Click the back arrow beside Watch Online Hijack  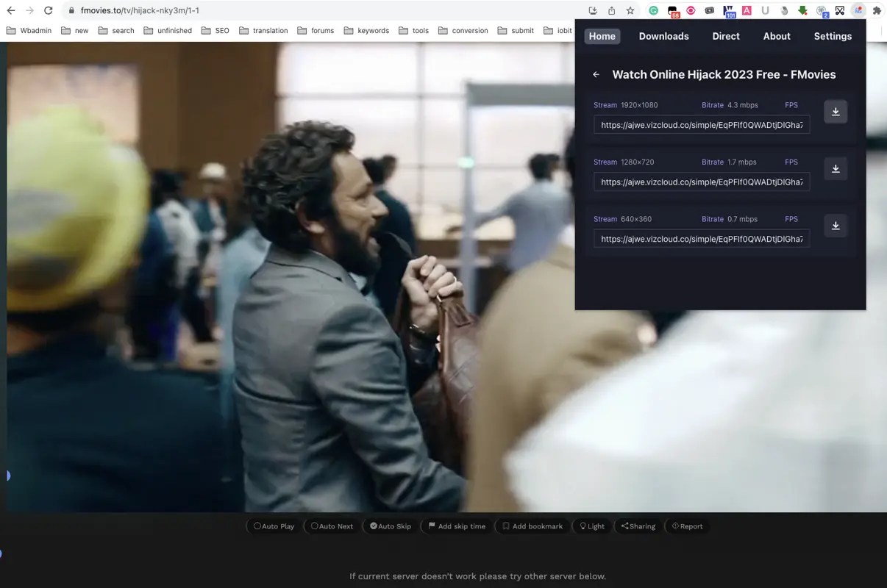click(596, 74)
